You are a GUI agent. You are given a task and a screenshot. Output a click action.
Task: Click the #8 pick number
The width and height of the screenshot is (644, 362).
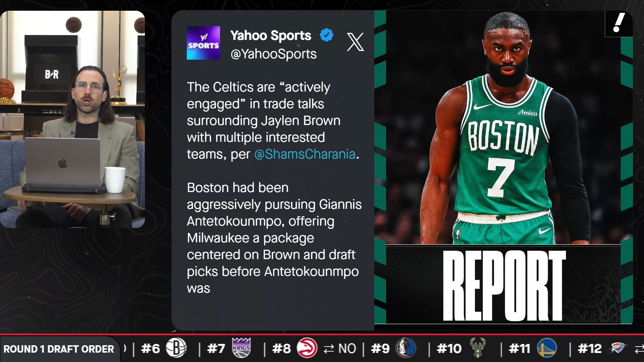(281, 349)
